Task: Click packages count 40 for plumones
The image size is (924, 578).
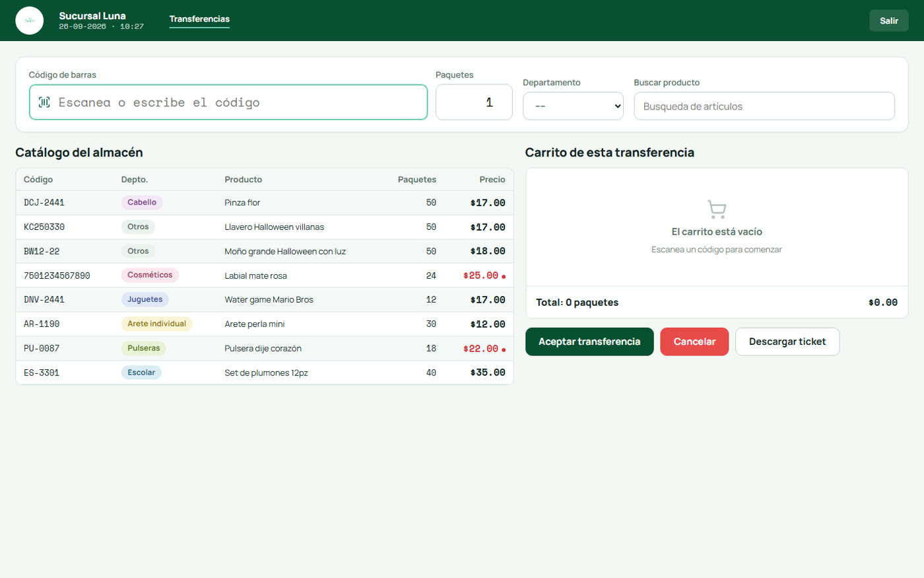Action: 431,373
